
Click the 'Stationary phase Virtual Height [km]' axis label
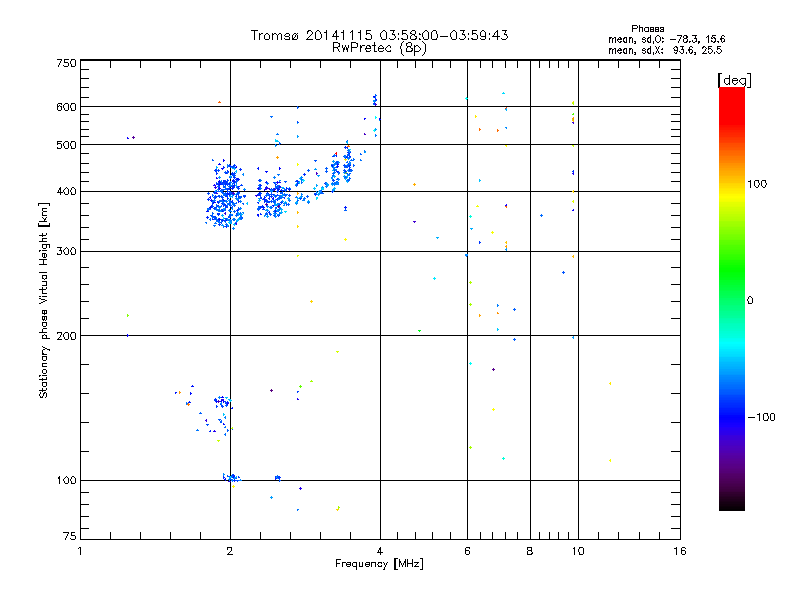pyautogui.click(x=44, y=300)
